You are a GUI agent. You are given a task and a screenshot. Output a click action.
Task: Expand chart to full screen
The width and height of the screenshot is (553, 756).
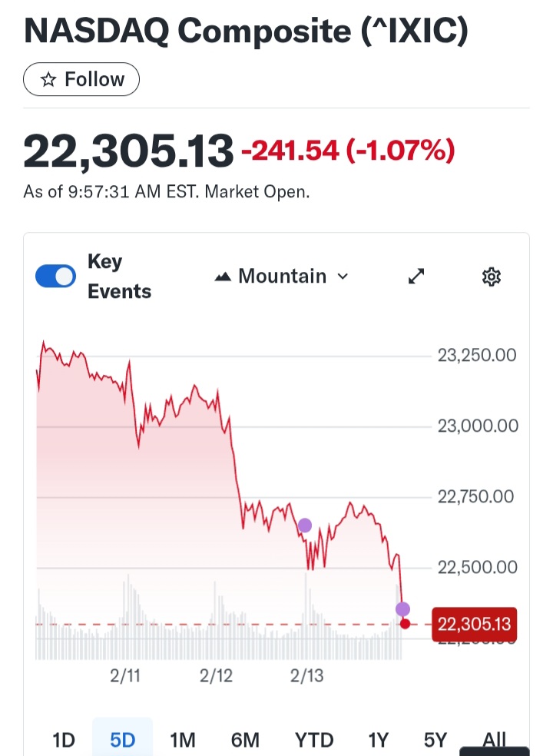coord(416,277)
